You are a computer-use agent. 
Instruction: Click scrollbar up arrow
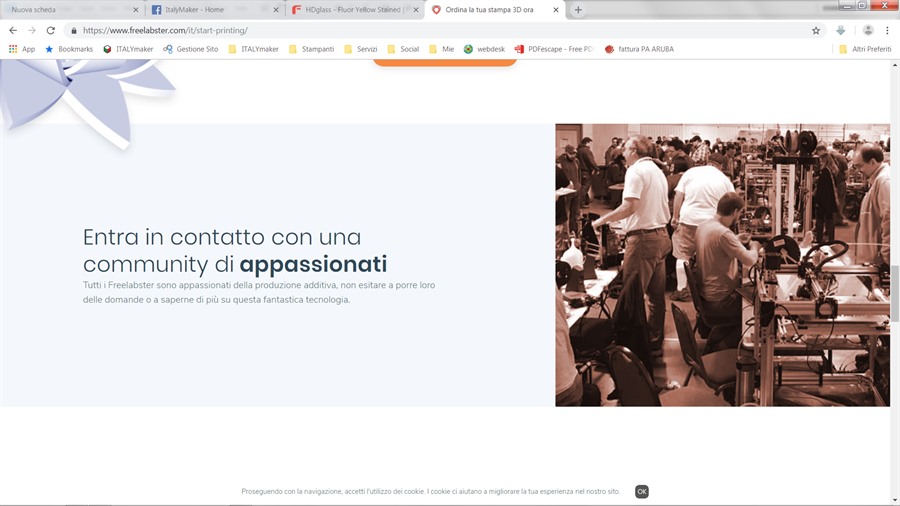tap(895, 65)
